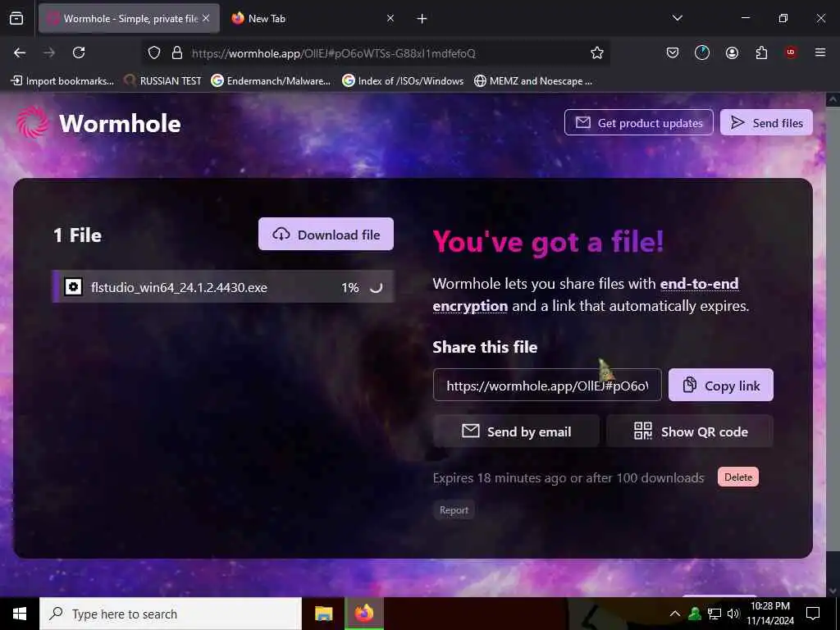Open the Import bookmarks shortcut

click(x=62, y=81)
